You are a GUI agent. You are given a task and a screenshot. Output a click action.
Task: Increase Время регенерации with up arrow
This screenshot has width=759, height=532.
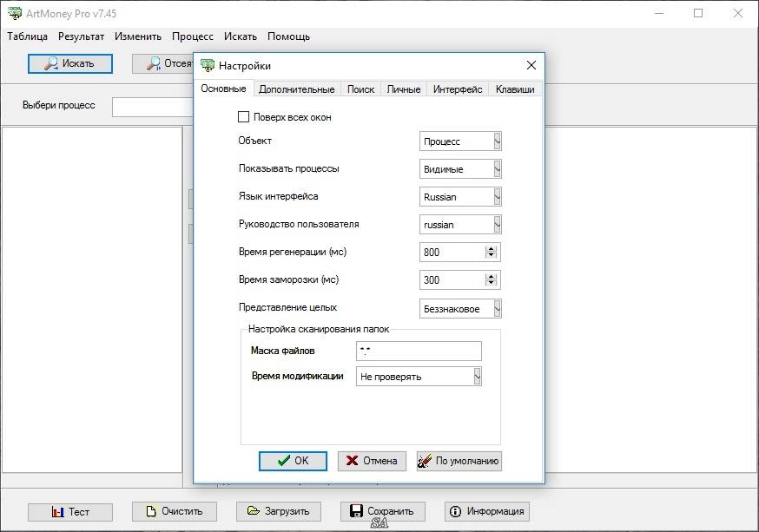[491, 249]
